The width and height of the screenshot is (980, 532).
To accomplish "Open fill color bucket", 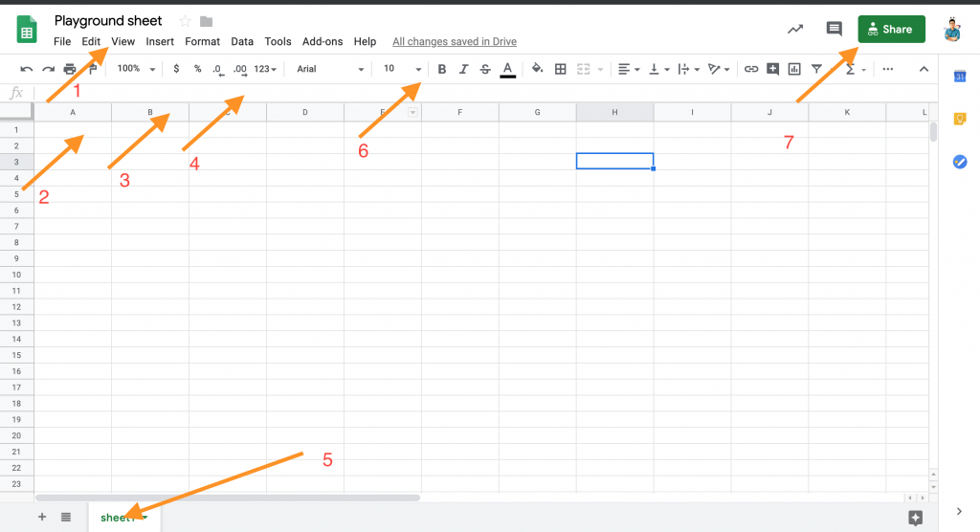I will (537, 69).
